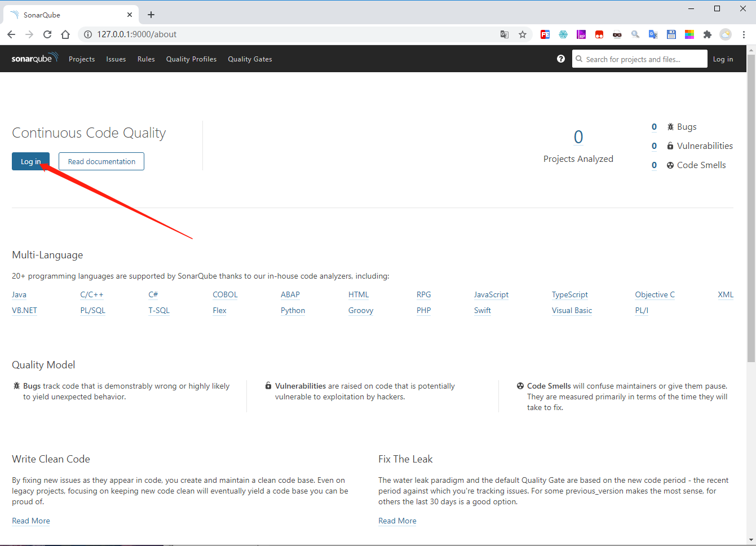The image size is (756, 546).
Task: Click the red FE extension icon
Action: point(545,34)
